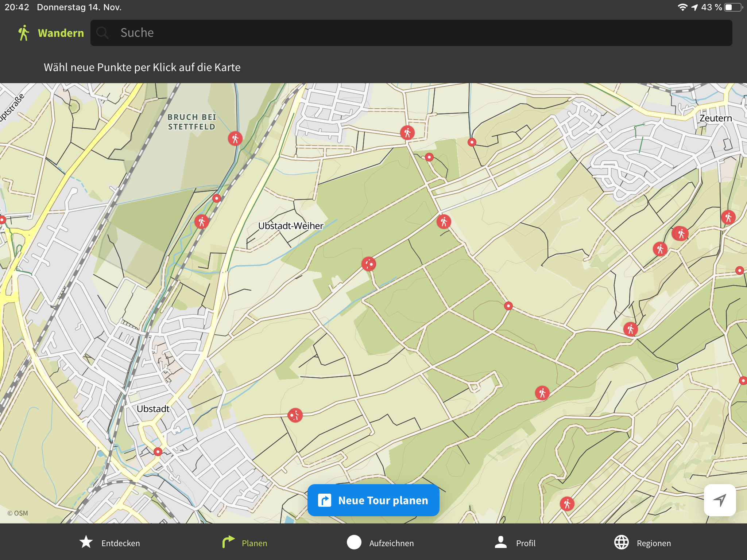The height and width of the screenshot is (560, 747).
Task: Tap the Zeutern town label
Action: [x=715, y=118]
